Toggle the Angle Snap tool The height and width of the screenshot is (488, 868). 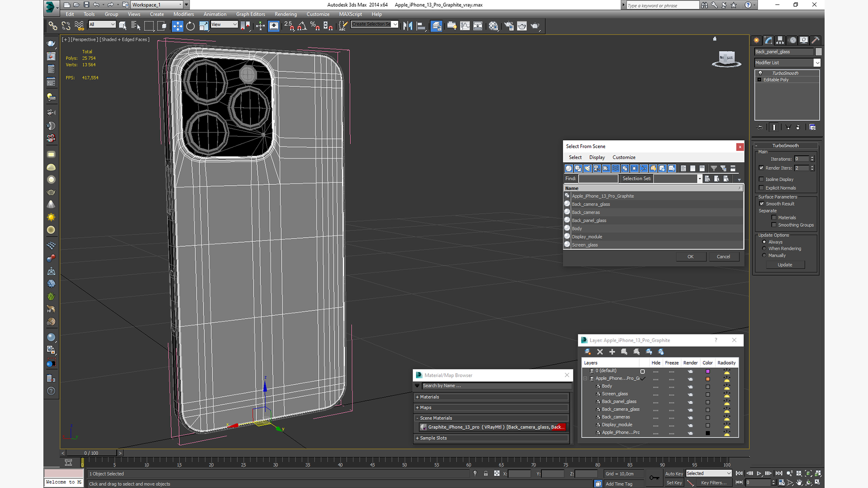coord(302,26)
